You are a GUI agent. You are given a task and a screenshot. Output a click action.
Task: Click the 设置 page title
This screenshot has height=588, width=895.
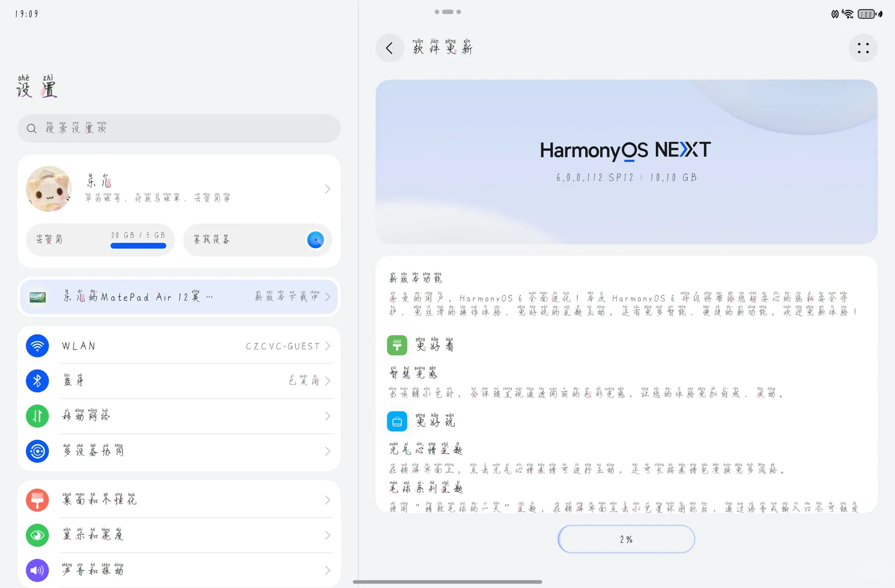point(36,87)
